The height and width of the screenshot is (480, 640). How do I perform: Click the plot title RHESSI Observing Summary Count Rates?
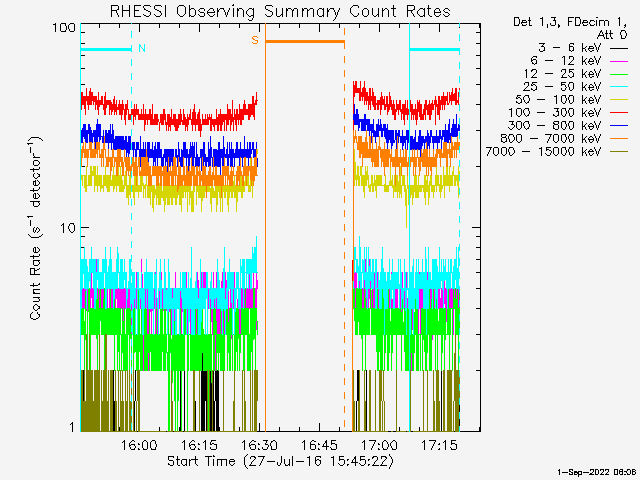point(280,11)
